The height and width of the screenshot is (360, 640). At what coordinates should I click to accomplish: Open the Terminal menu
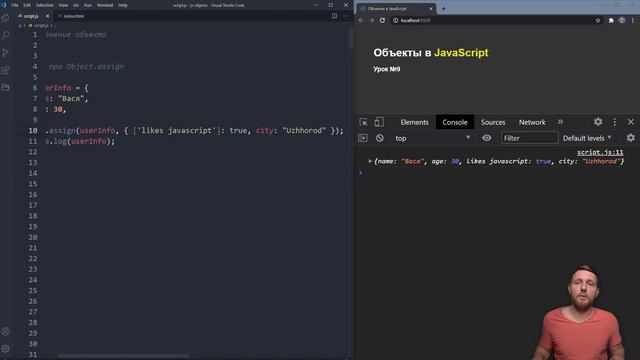tap(105, 5)
